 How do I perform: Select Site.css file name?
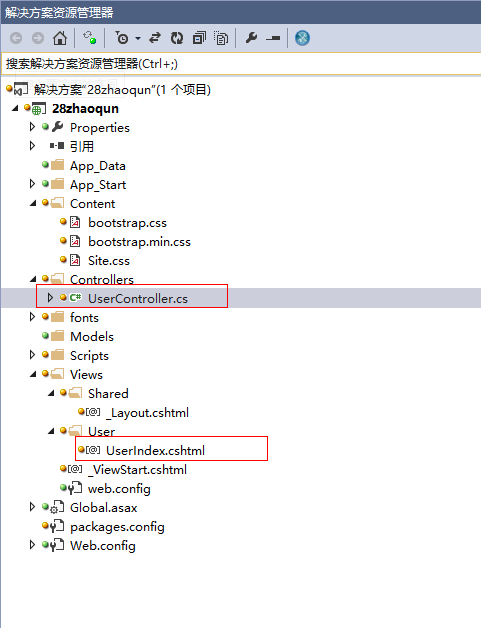pos(109,261)
